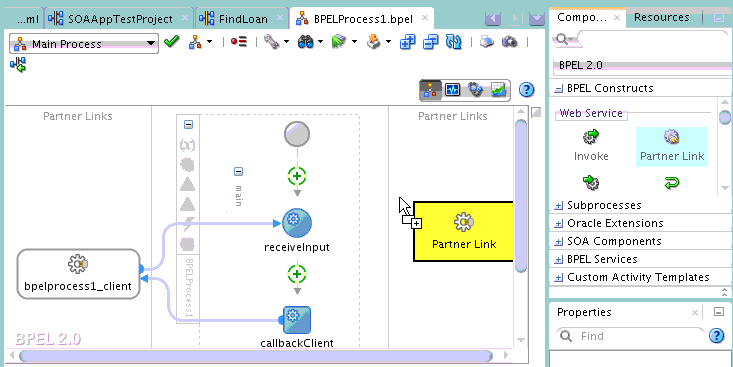Switch to the design view toggle
The image size is (733, 367).
[431, 90]
